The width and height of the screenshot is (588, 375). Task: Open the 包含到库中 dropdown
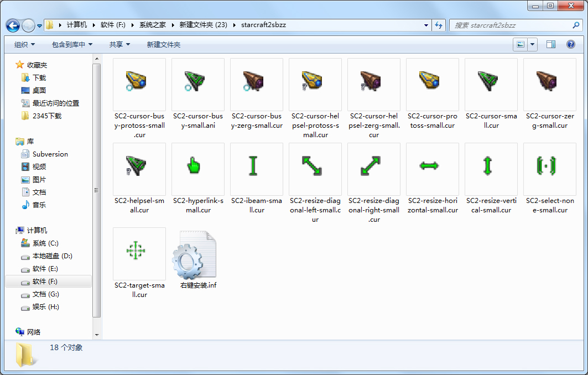click(x=72, y=44)
